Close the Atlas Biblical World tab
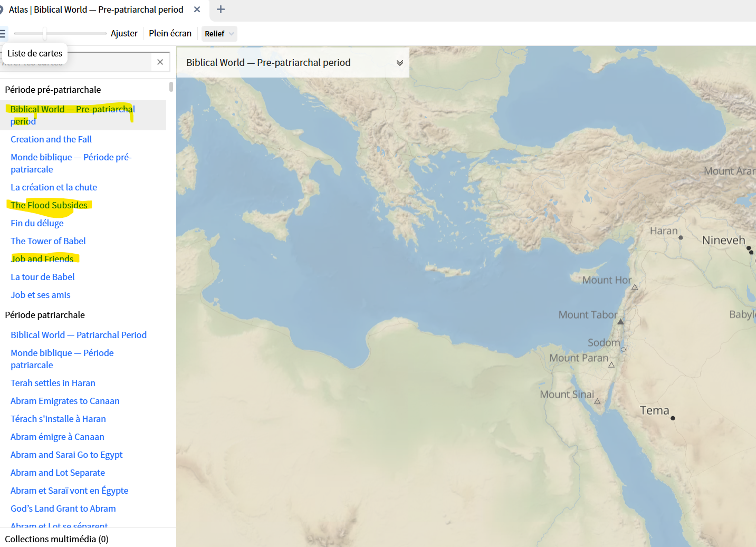 coord(197,9)
